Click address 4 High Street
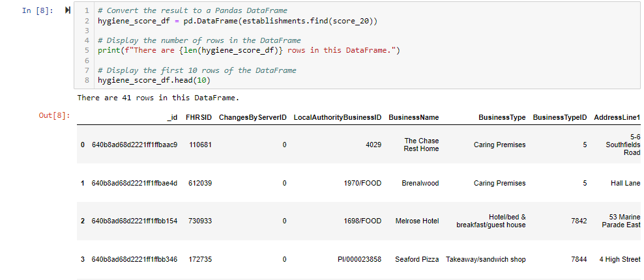 tap(620, 259)
